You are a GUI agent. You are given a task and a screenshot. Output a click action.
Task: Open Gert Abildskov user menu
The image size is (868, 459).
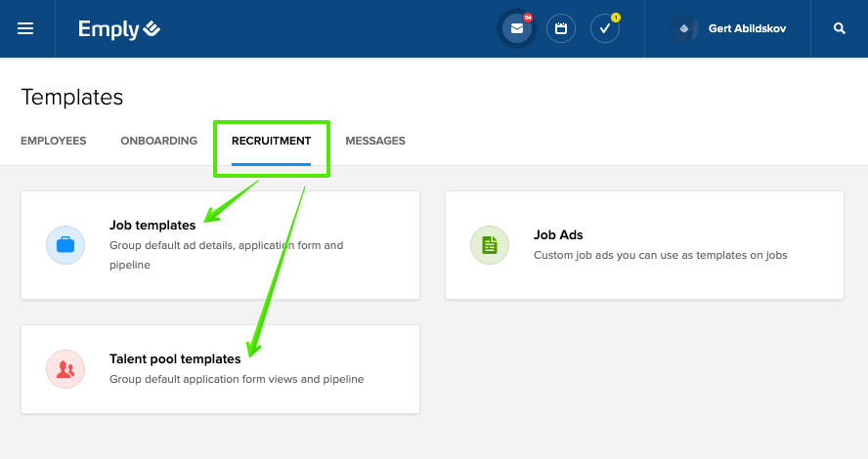pyautogui.click(x=747, y=28)
